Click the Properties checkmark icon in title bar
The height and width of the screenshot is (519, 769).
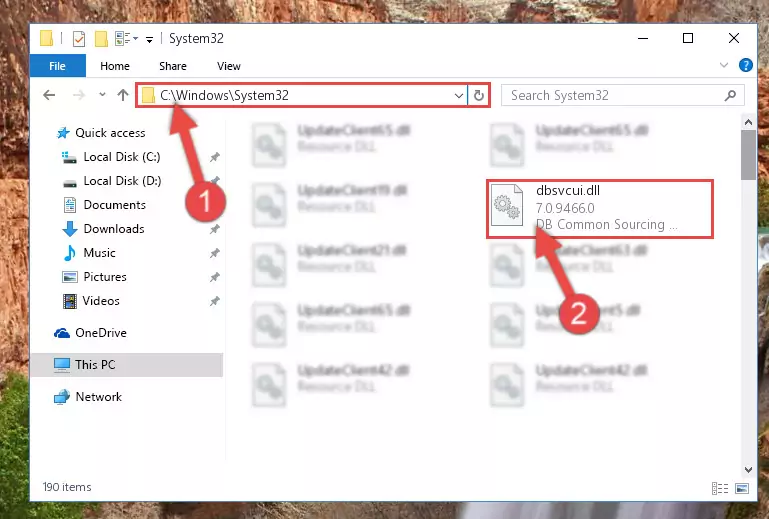point(78,38)
